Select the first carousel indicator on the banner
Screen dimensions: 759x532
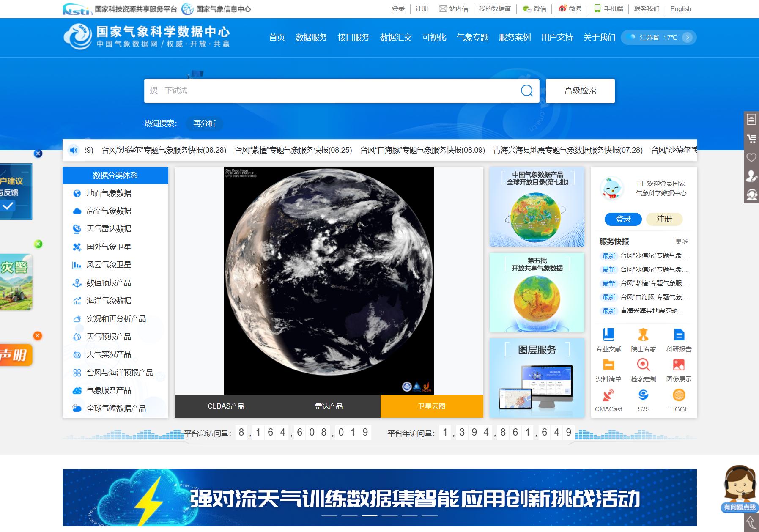point(329,516)
